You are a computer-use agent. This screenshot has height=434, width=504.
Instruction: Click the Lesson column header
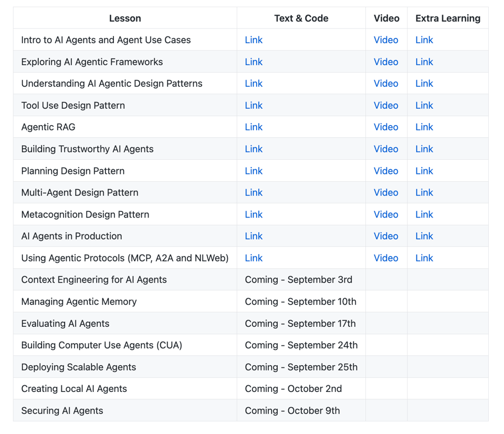pos(125,18)
